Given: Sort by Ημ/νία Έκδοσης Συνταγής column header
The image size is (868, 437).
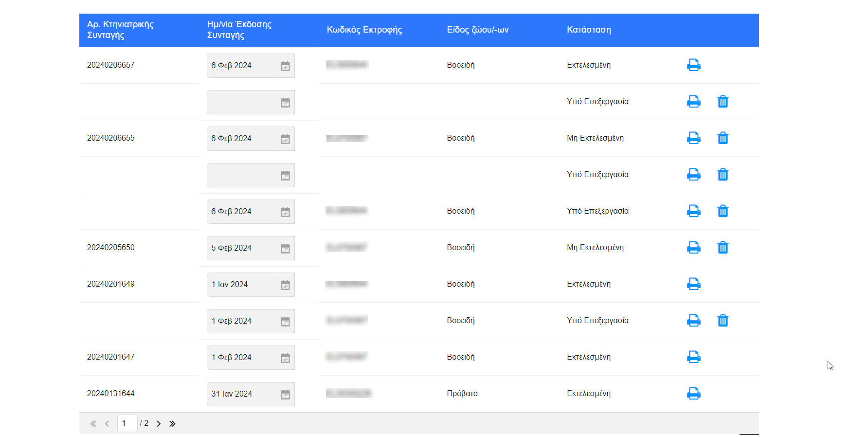Looking at the screenshot, I should pos(239,30).
